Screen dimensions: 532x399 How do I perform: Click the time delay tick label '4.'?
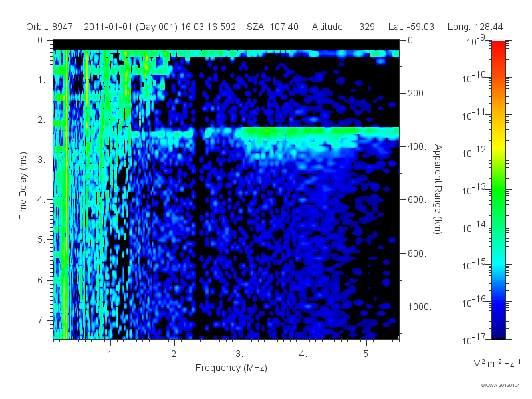(41, 200)
